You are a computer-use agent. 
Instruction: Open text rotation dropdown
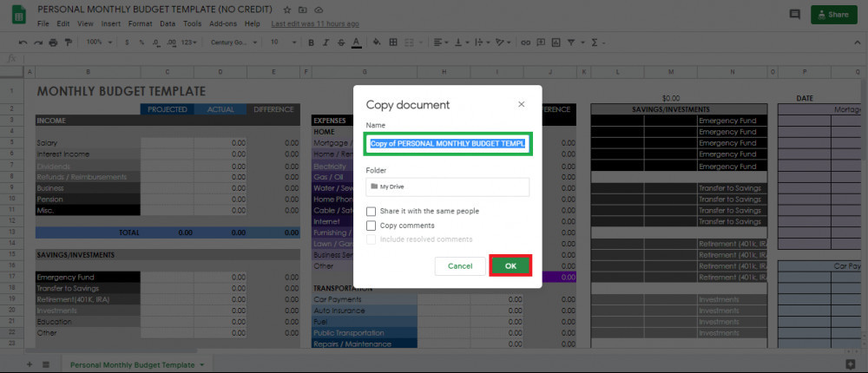pyautogui.click(x=503, y=42)
